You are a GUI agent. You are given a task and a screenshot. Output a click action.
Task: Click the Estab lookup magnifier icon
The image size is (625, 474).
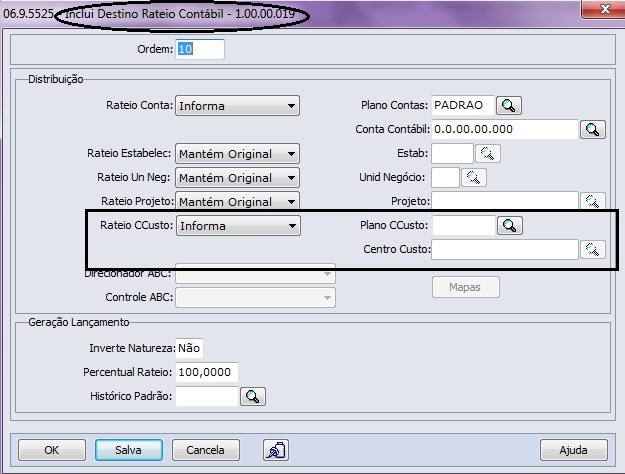(487, 153)
